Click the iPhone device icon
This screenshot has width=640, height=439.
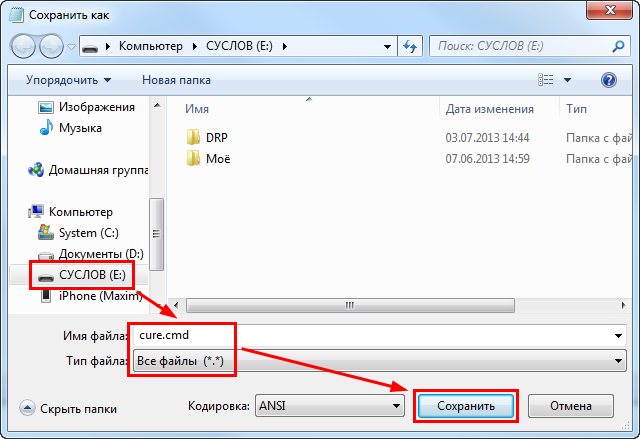coord(46,295)
